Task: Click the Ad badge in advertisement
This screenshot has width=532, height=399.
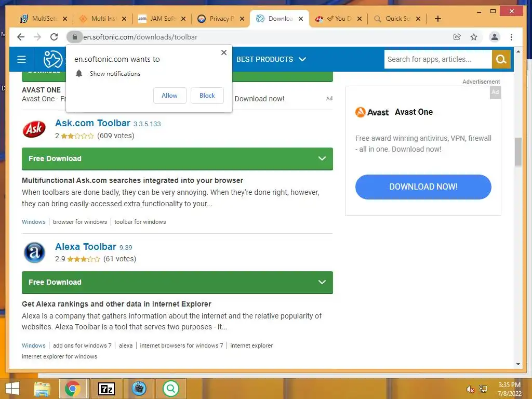Action: (495, 92)
